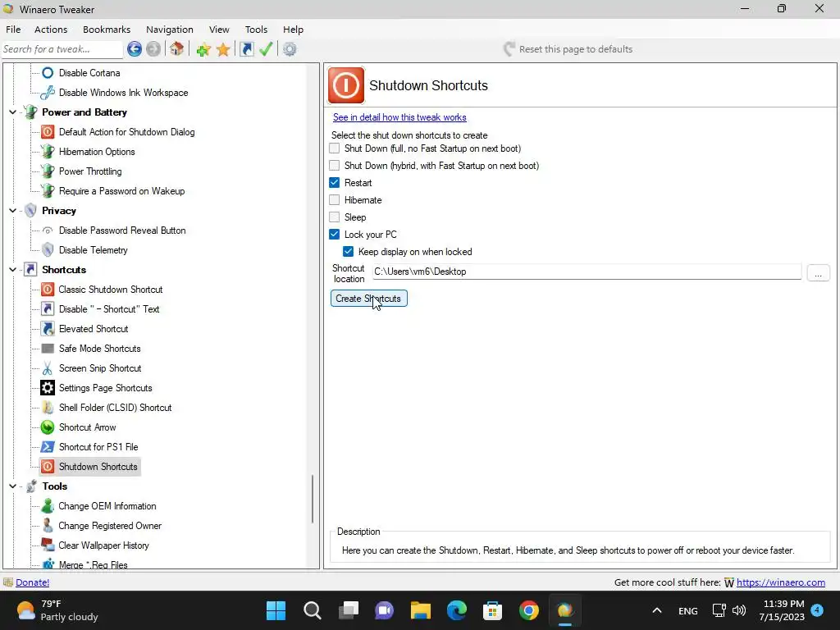The image size is (840, 630).
Task: Click the Disable Cortana circle icon
Action: click(48, 73)
